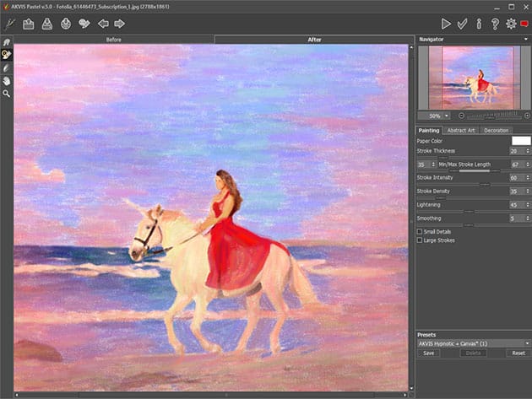Click the Undo left arrow icon

103,24
